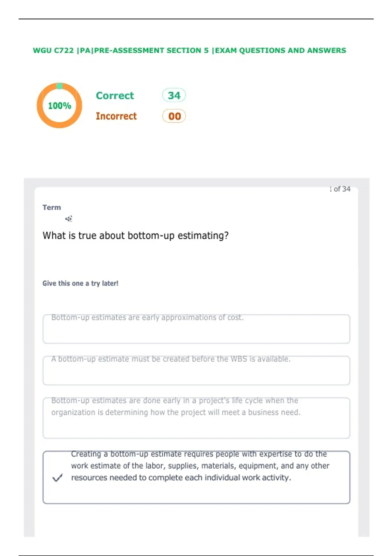Click the 'Give this one a try later!' message
Image resolution: width=392 pixels, height=556 pixels.
[x=80, y=284]
